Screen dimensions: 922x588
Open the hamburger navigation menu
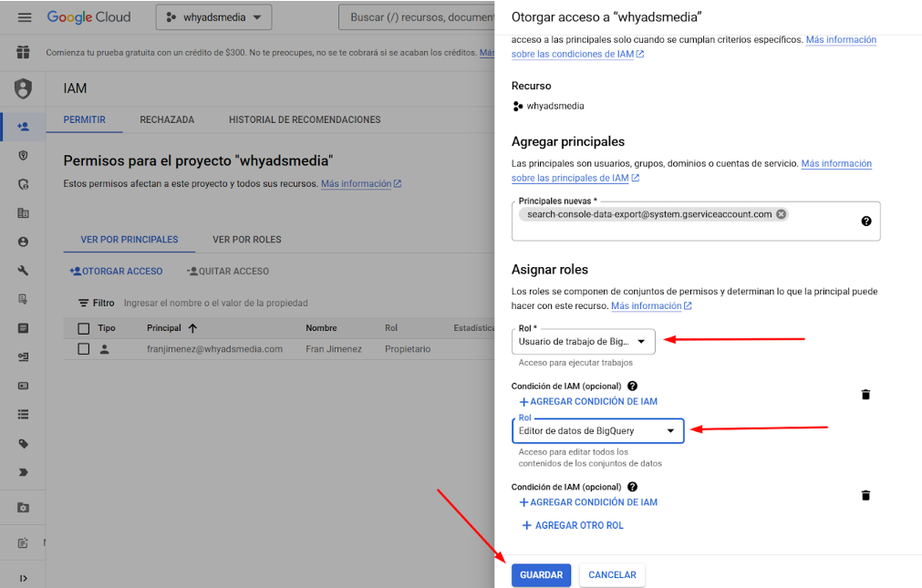point(25,17)
